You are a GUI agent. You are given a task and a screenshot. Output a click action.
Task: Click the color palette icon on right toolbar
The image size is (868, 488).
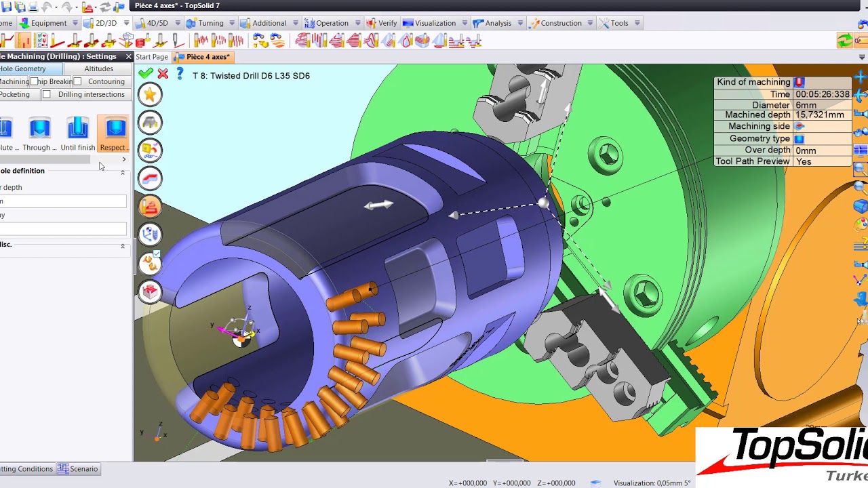click(x=861, y=225)
